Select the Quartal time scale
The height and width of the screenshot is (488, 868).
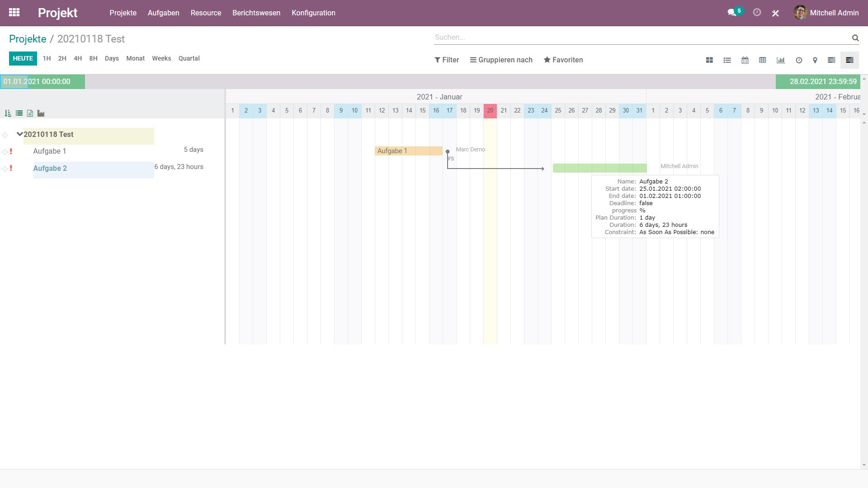189,58
